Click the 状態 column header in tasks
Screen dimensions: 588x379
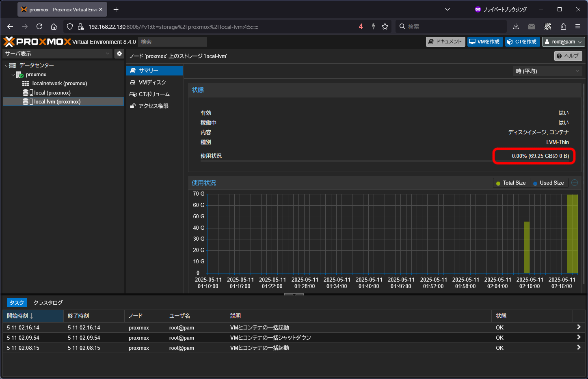[x=532, y=316]
